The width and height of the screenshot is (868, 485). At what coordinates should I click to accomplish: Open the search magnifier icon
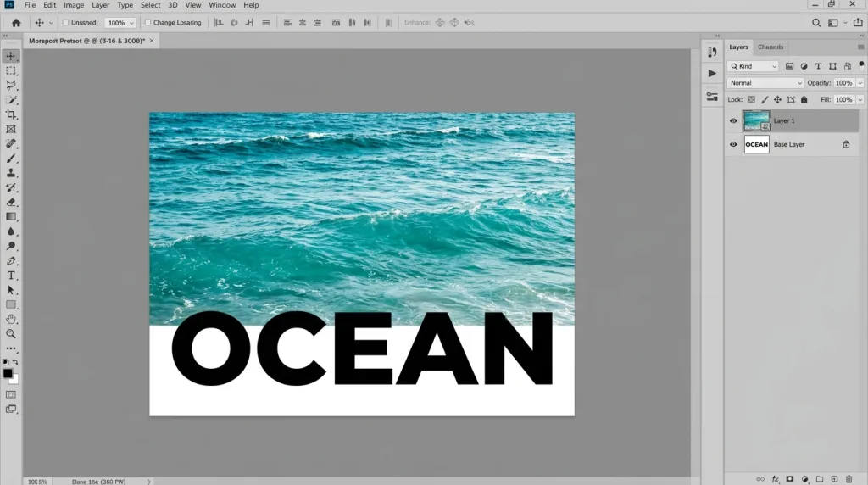click(816, 23)
